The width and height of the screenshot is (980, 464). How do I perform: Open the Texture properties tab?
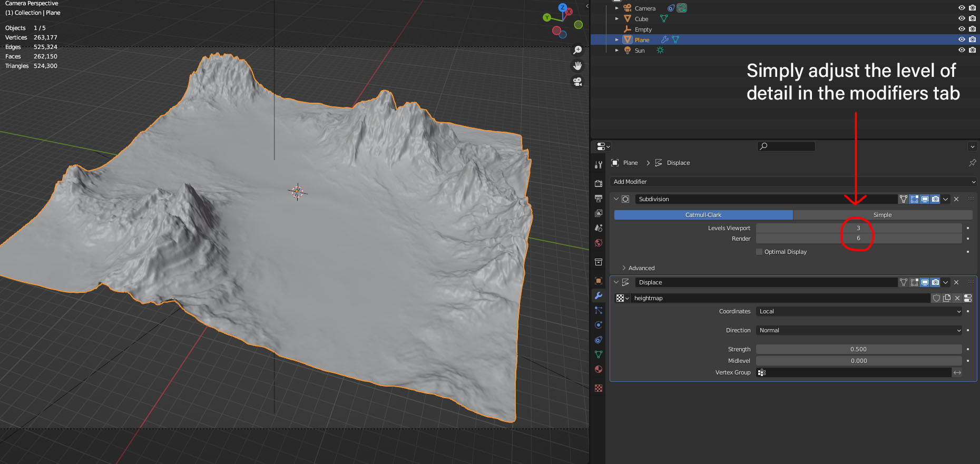599,388
